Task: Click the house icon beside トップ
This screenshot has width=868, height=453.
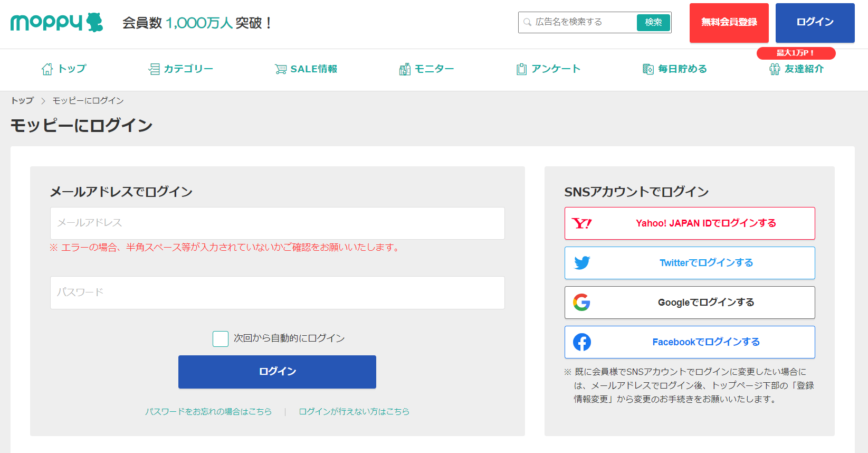Action: [47, 69]
